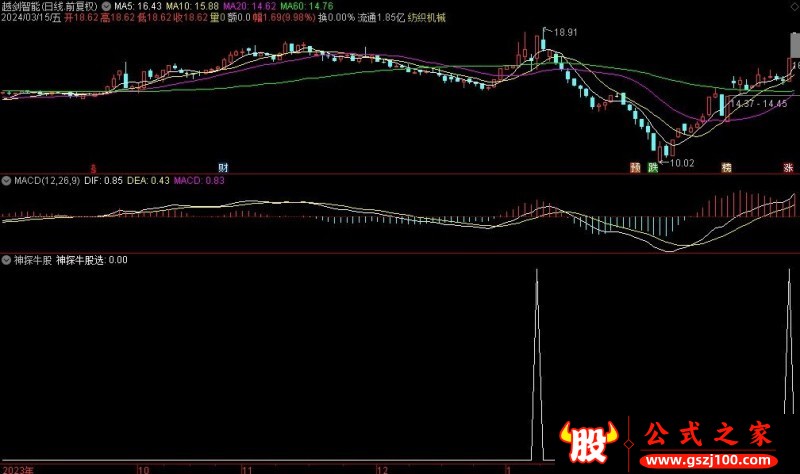Image resolution: width=800 pixels, height=474 pixels.
Task: Open the 财 financial report marker
Action: point(223,167)
